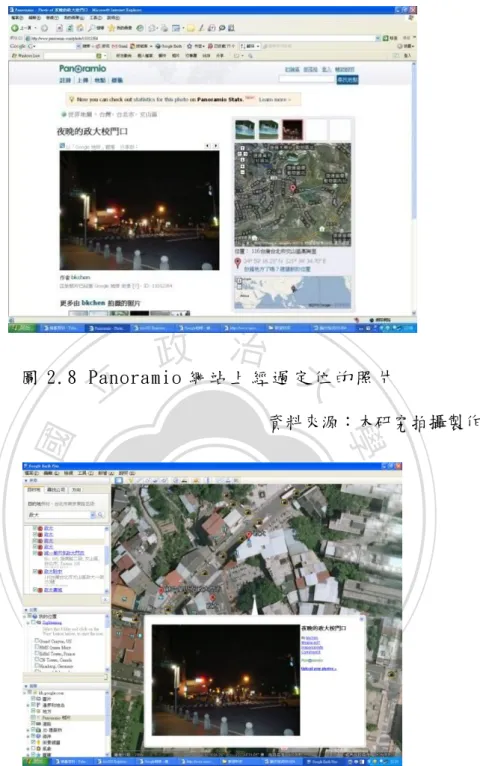Collapse the search panel using its header triangle
Screen dimensions: 480x766
(x=26, y=480)
